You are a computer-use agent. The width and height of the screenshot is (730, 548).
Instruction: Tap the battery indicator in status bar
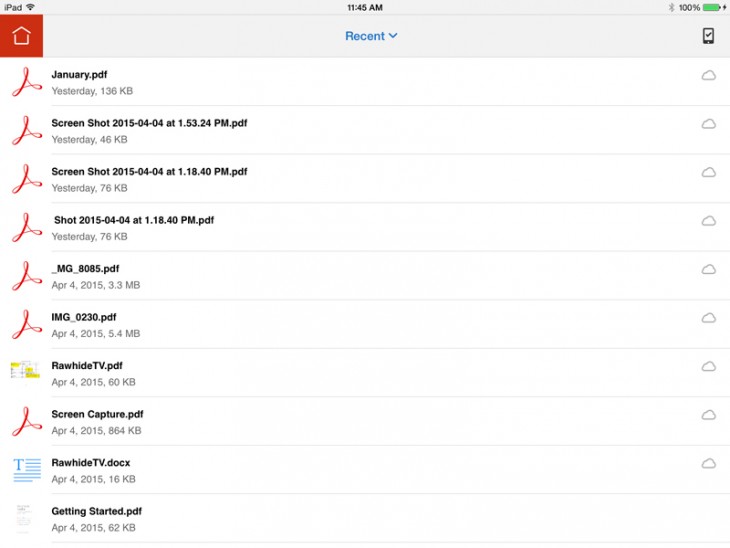coord(713,7)
